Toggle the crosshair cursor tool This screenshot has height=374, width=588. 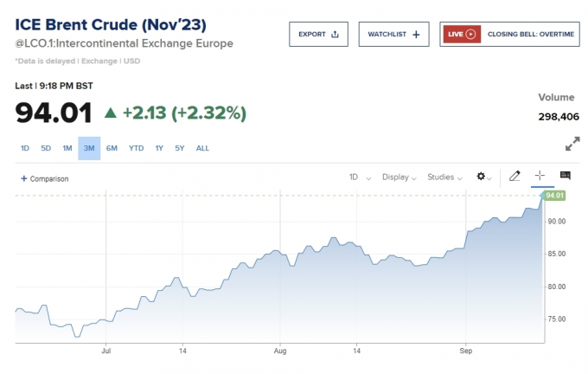tap(540, 177)
